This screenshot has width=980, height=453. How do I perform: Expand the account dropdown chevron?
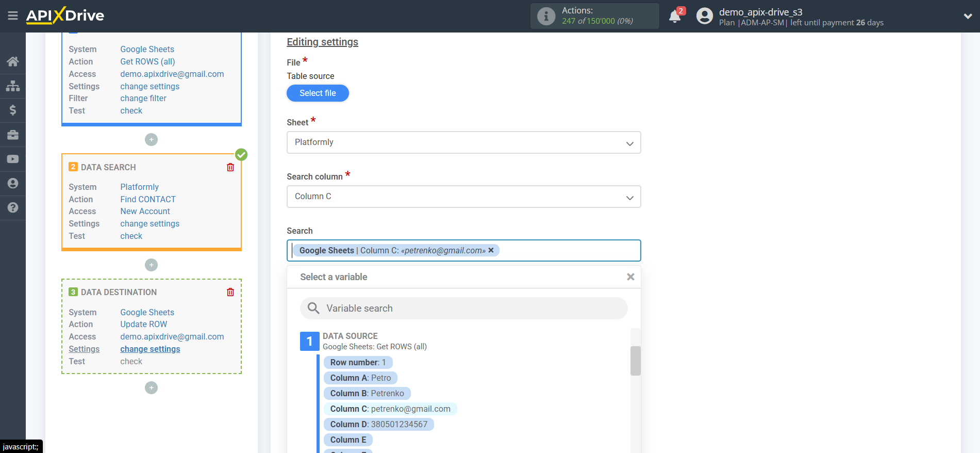coord(968,17)
